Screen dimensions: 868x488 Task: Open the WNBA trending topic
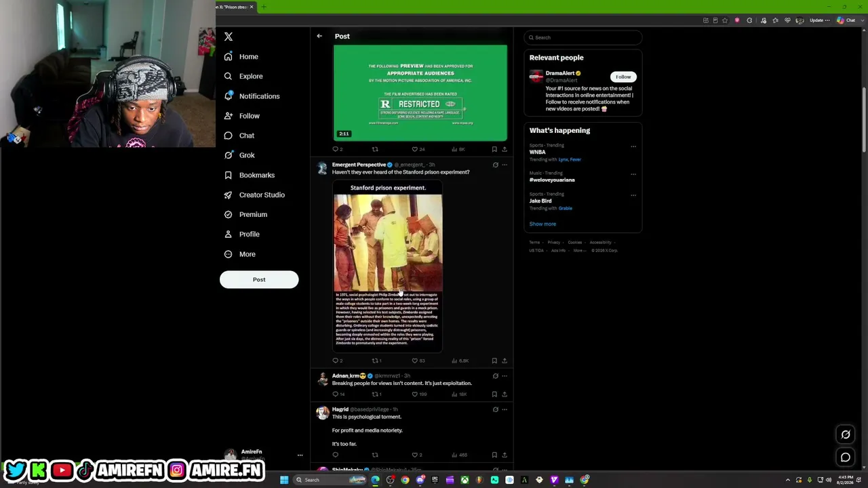click(x=538, y=152)
